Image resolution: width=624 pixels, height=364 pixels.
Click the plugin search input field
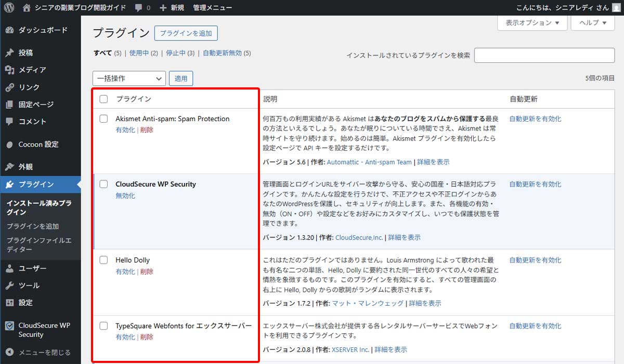(544, 55)
